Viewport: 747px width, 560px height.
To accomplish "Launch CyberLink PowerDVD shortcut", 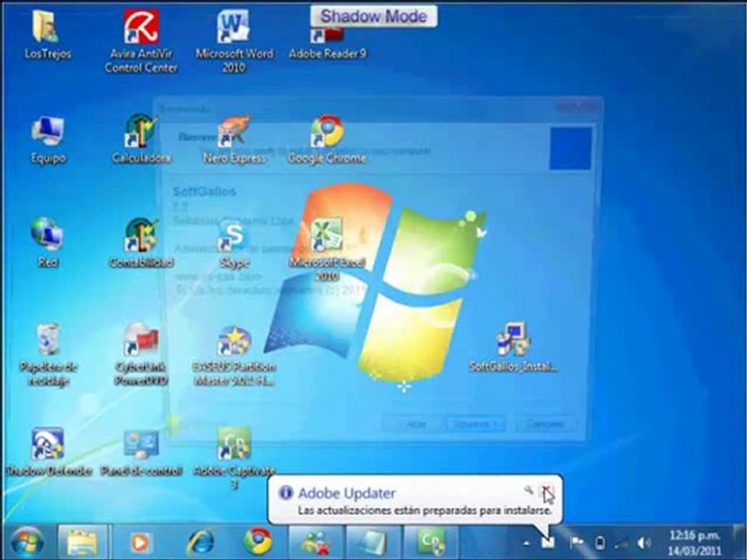I will [141, 355].
